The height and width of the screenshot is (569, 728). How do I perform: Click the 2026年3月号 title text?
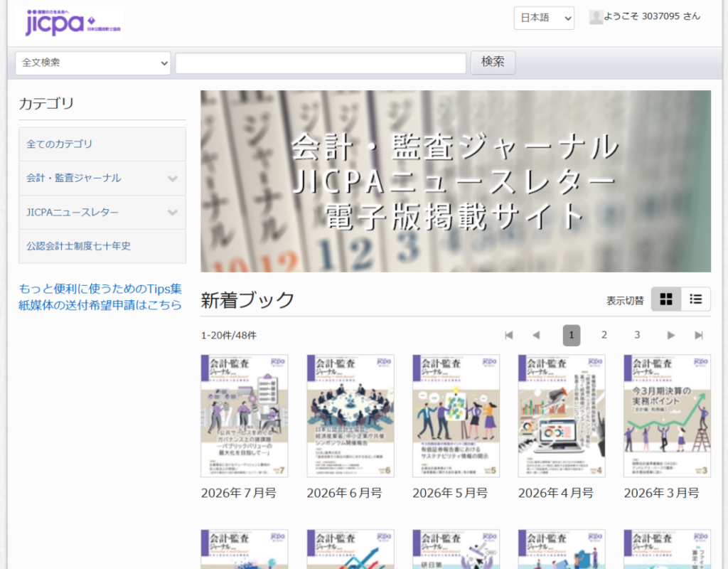pos(662,494)
